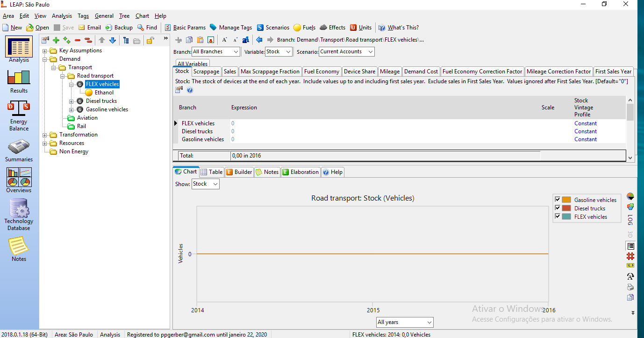This screenshot has height=338, width=644.
Task: Click the green plus add-branch icon
Action: pos(56,40)
